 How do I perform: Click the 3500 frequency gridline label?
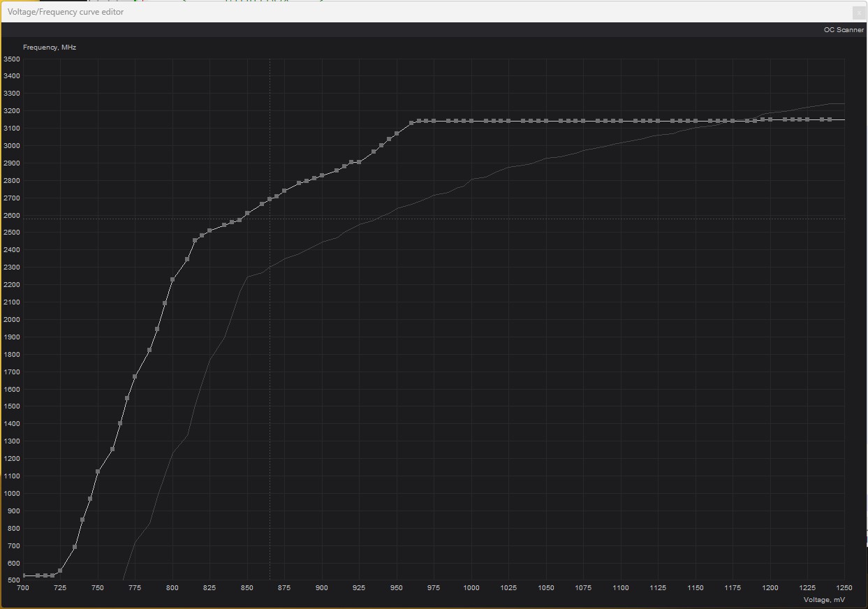pos(11,59)
